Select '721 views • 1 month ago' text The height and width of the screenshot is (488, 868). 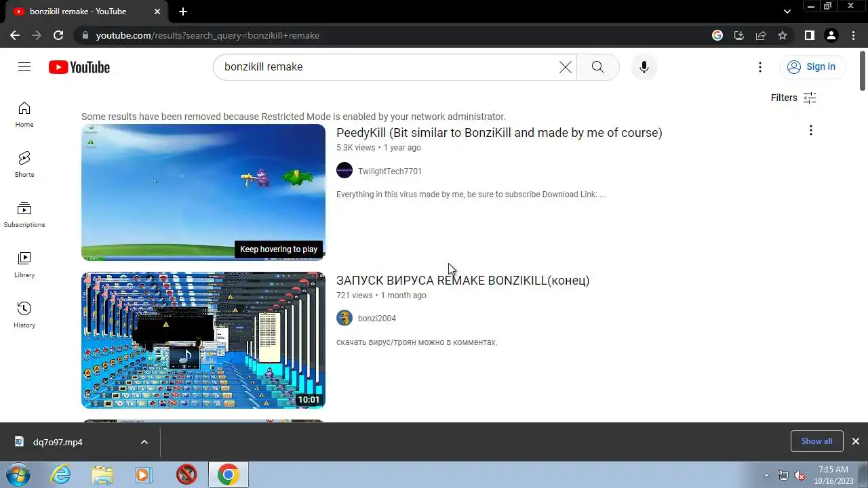coord(381,296)
